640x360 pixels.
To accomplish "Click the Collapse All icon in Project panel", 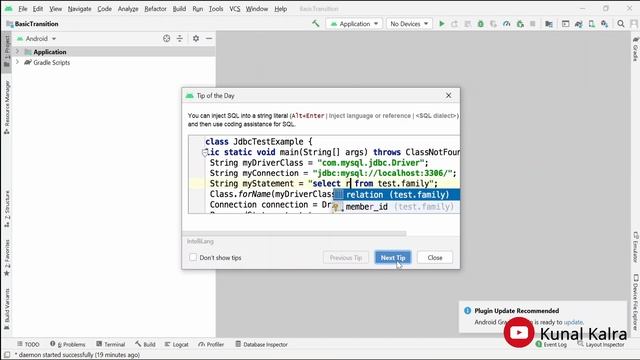I will 180,38.
